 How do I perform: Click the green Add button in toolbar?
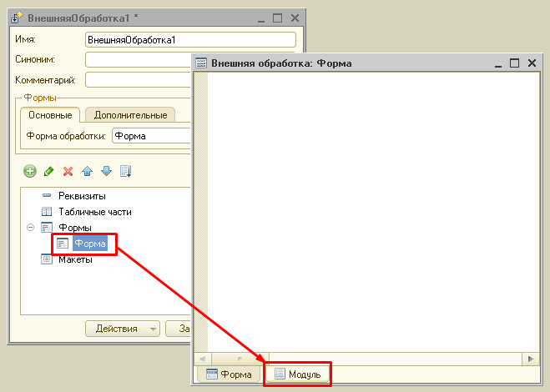(x=30, y=172)
